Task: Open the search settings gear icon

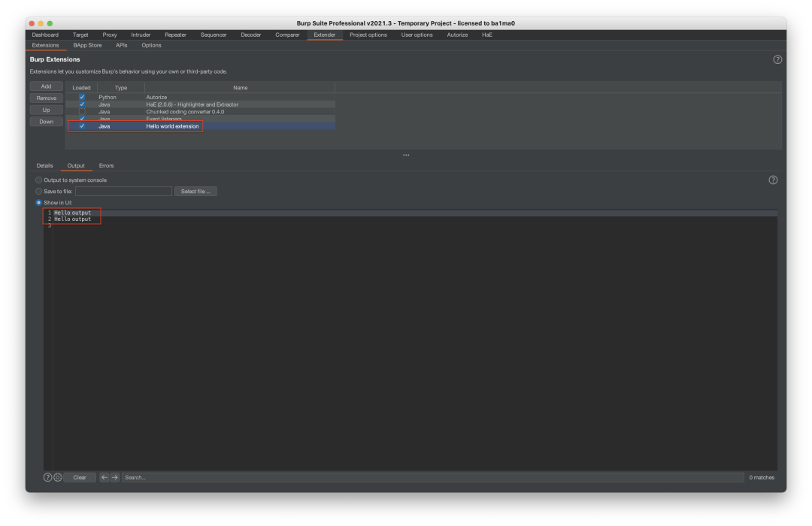Action: (58, 477)
